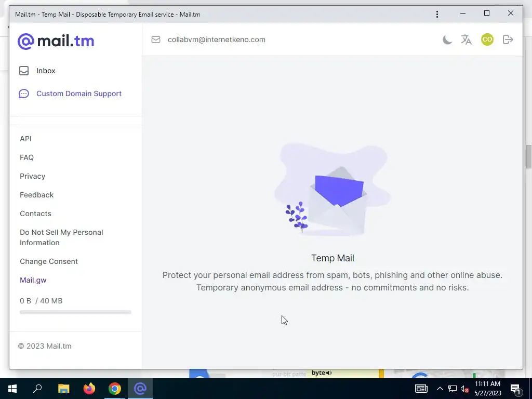Open the CO account avatar
This screenshot has width=532, height=399.
click(x=487, y=39)
